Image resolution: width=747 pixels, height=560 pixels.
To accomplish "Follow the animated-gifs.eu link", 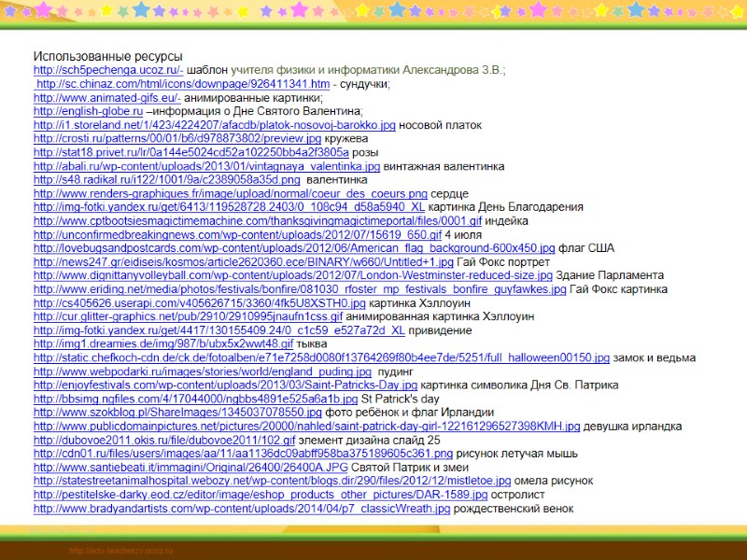I will 107,98.
